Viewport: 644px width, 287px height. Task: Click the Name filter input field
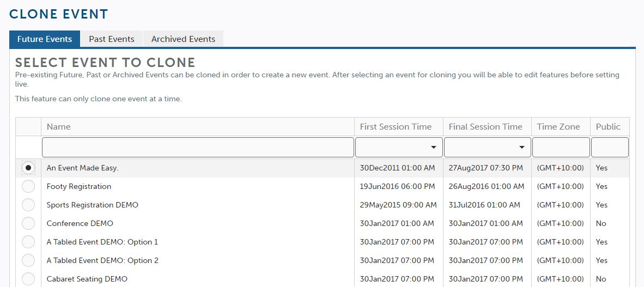(x=198, y=148)
